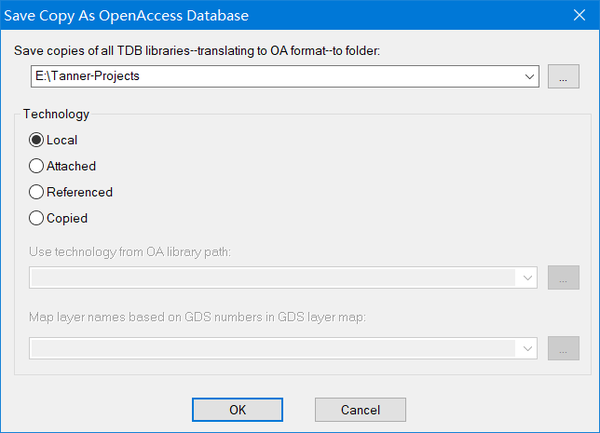The image size is (600, 433).
Task: Click the Technology group label
Action: [56, 114]
